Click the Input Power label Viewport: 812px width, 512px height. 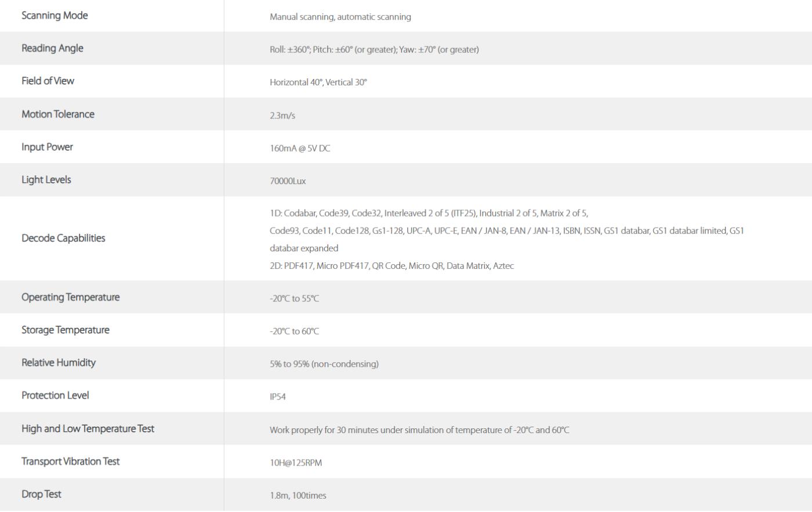tap(47, 147)
